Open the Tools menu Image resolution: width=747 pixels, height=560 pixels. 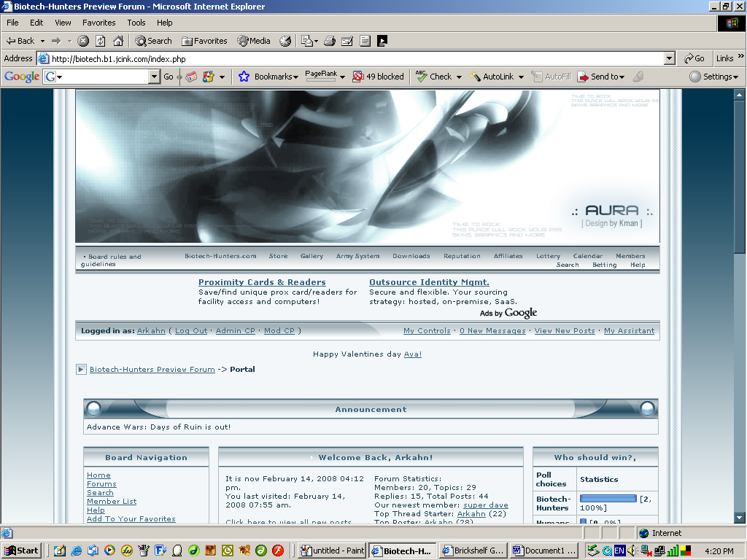[x=136, y=23]
